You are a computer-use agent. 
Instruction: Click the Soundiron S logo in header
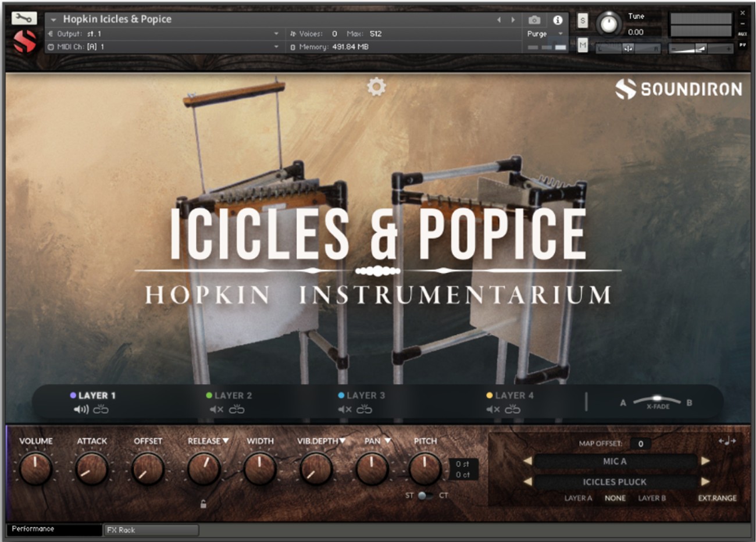pyautogui.click(x=24, y=41)
